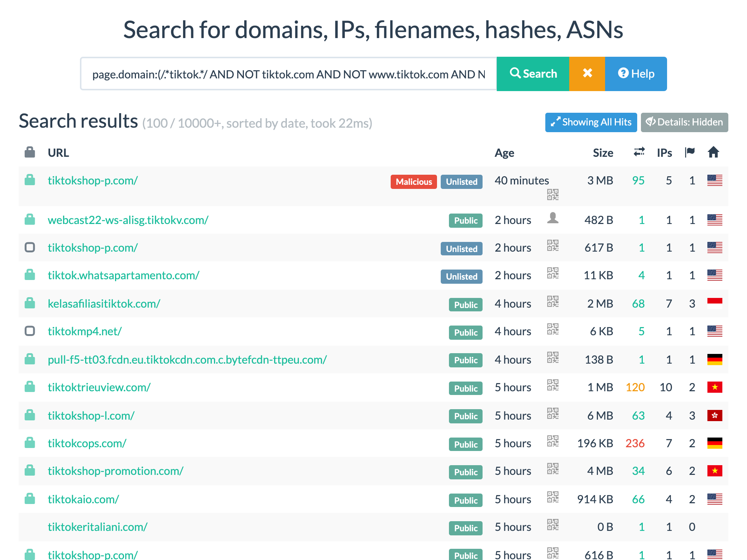Open the Malicious tiktokshop-p.com/ result
The height and width of the screenshot is (560, 747).
pyautogui.click(x=93, y=180)
